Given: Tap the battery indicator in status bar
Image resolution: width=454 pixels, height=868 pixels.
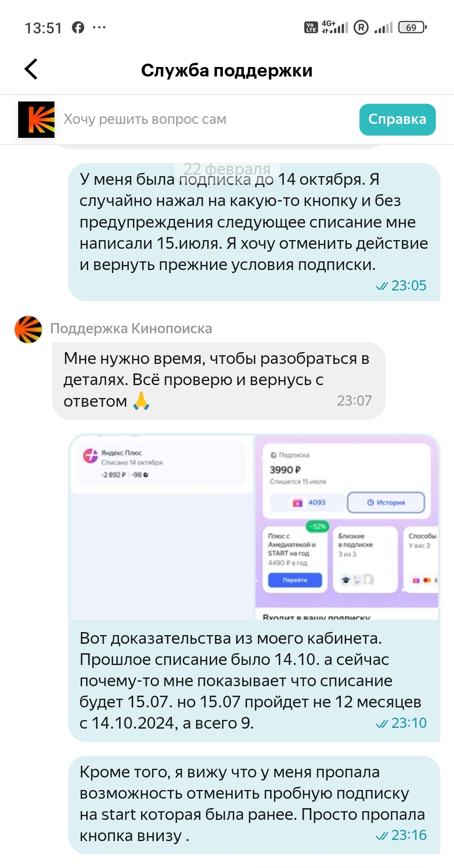Looking at the screenshot, I should tap(412, 28).
